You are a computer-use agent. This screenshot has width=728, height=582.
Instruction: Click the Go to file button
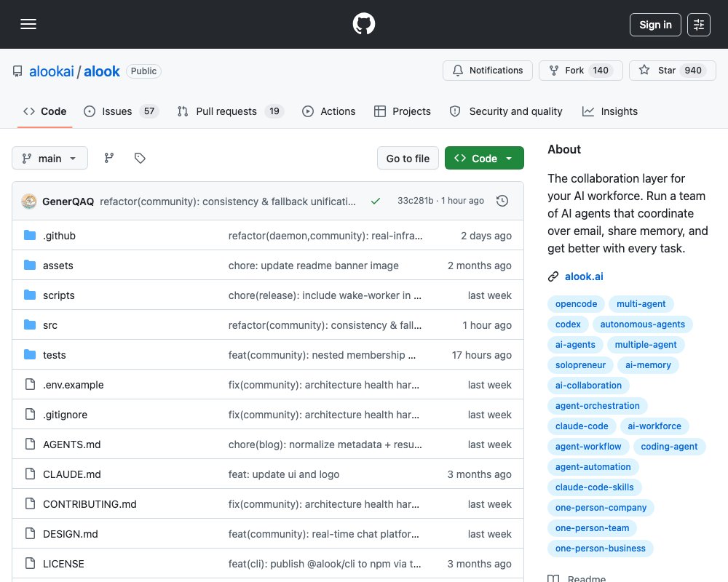408,159
